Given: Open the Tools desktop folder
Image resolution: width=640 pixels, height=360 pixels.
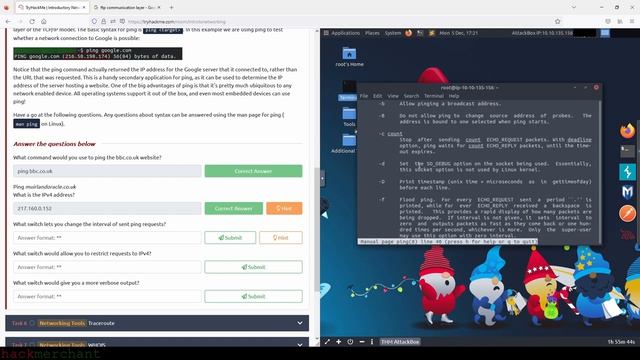Looking at the screenshot, I should [x=349, y=117].
